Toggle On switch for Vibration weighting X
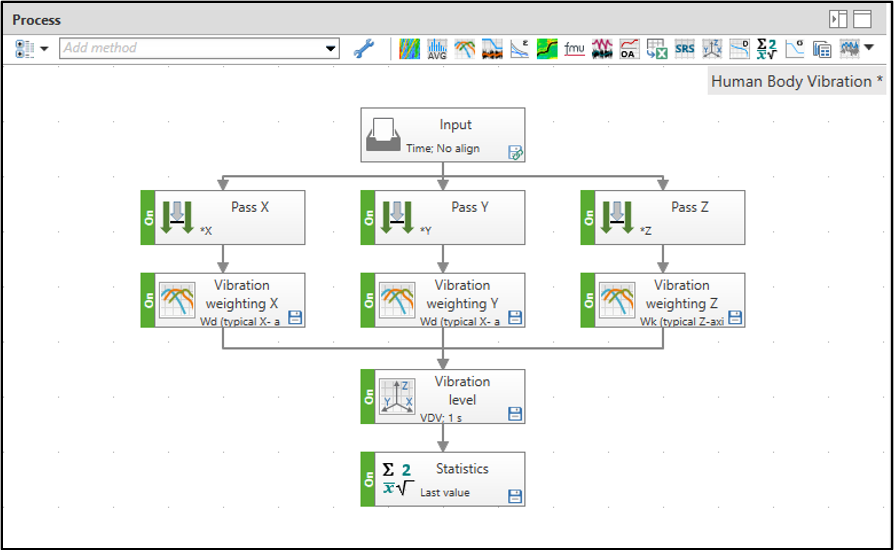The height and width of the screenshot is (550, 894). pyautogui.click(x=148, y=300)
